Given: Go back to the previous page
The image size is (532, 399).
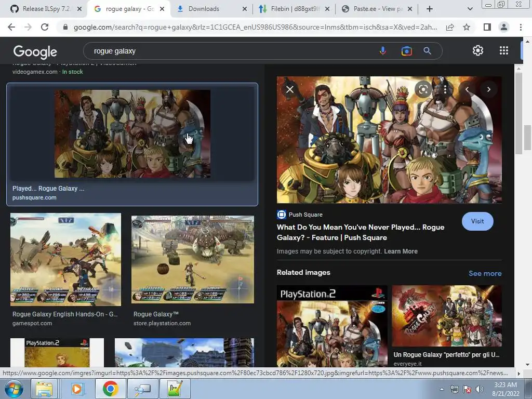Looking at the screenshot, I should (x=11, y=27).
